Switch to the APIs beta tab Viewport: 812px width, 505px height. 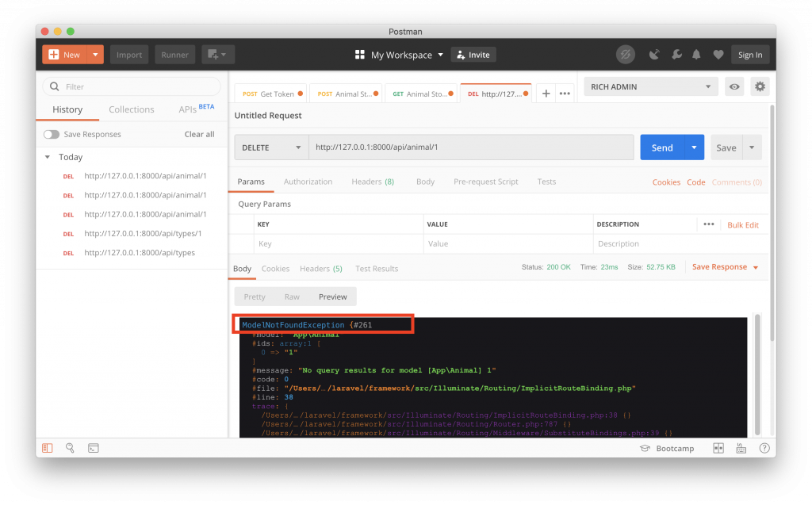tap(196, 109)
